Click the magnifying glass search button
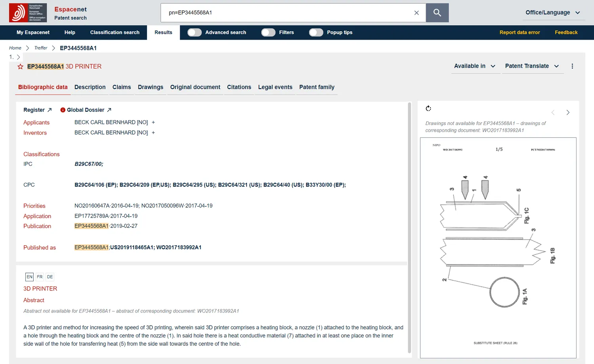Image resolution: width=594 pixels, height=364 pixels. pyautogui.click(x=437, y=13)
